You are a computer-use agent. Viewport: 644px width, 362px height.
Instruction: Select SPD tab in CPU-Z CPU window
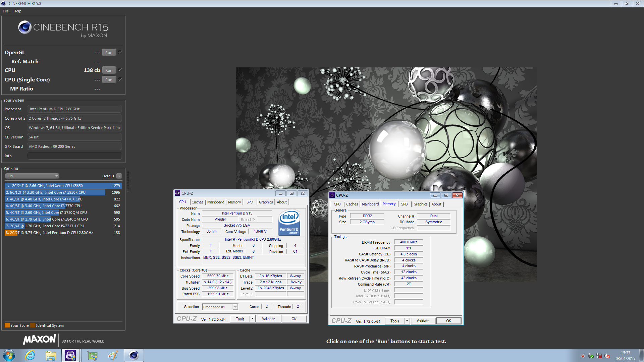[x=250, y=202]
